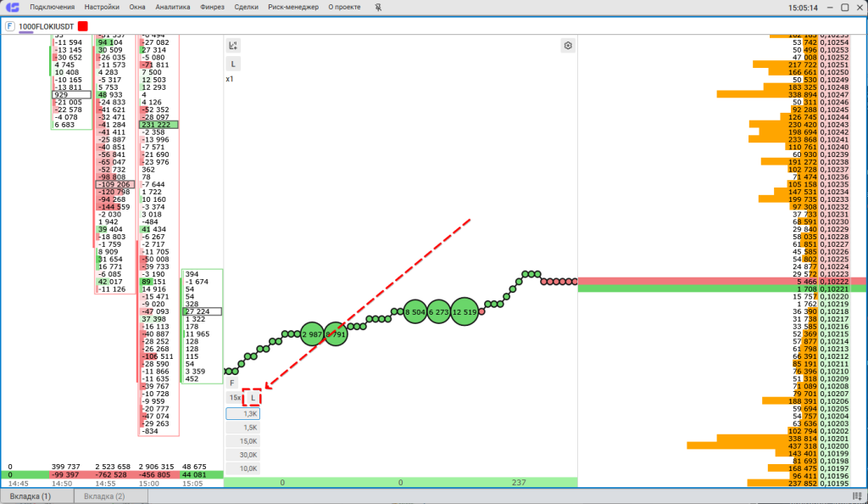Select the 1,3K volume preset field
Image resolution: width=868 pixels, height=504 pixels.
coord(242,413)
